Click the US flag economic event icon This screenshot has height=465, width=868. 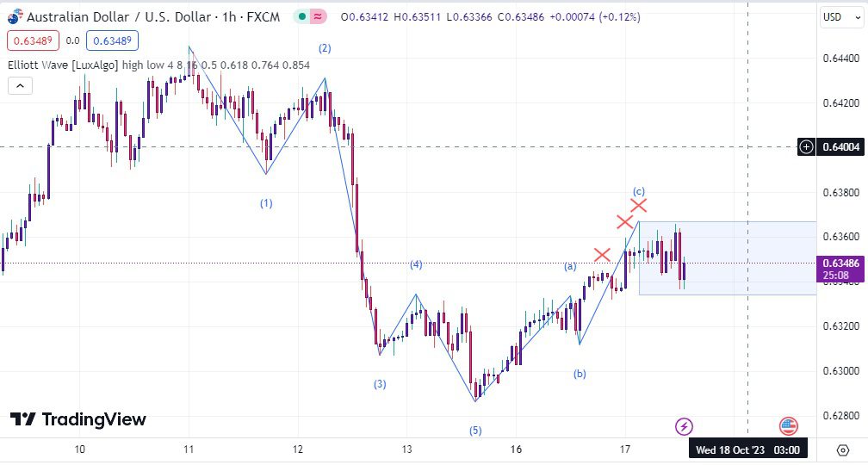tap(788, 427)
